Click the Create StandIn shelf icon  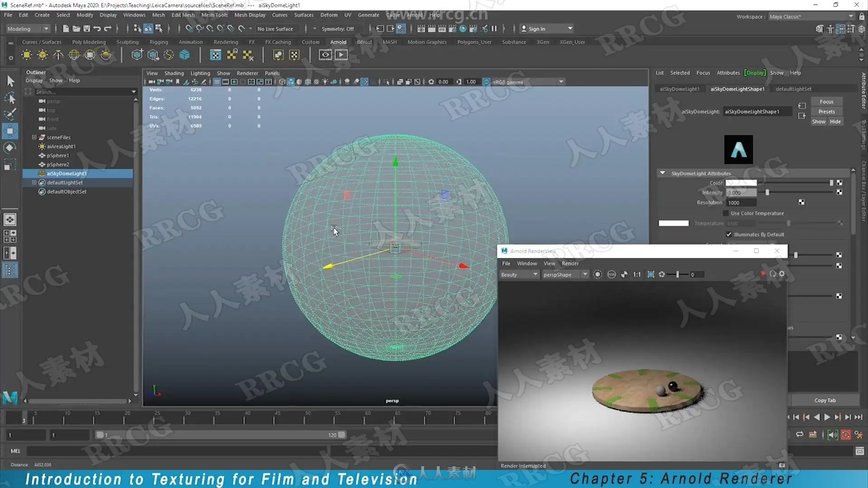point(137,55)
